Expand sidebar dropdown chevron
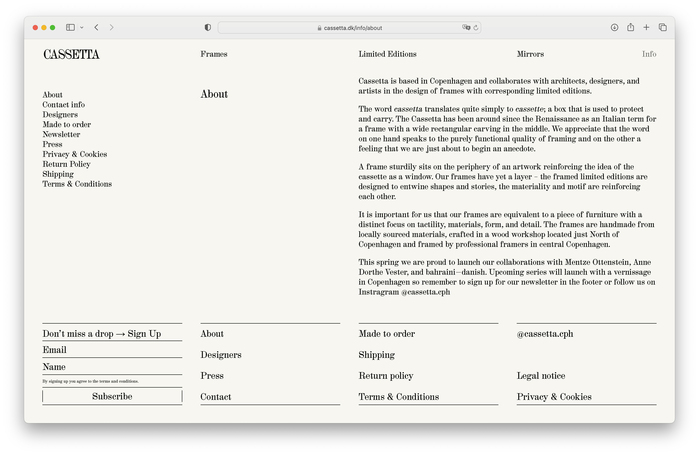Image resolution: width=699 pixels, height=455 pixels. pyautogui.click(x=81, y=28)
